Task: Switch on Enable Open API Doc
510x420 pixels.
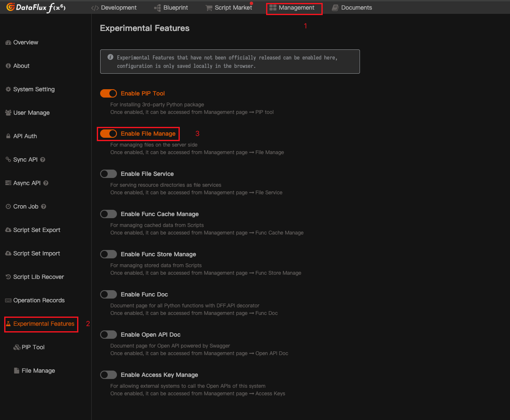Action: (109, 335)
